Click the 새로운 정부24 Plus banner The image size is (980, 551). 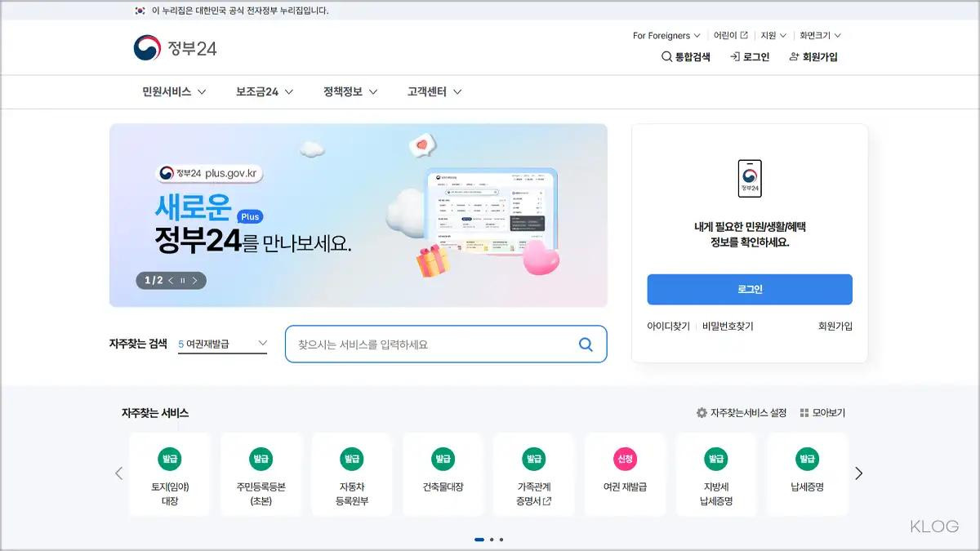tap(359, 216)
